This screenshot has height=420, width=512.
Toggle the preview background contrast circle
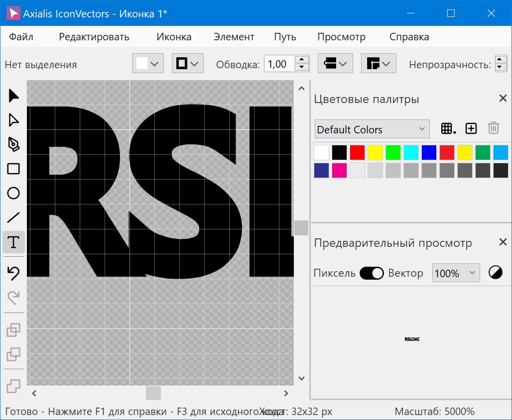[495, 273]
